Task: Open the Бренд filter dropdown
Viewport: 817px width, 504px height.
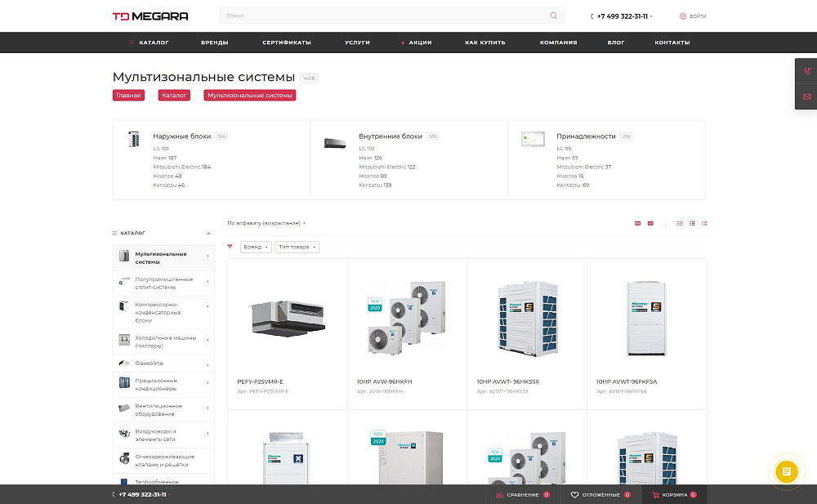Action: pos(256,247)
